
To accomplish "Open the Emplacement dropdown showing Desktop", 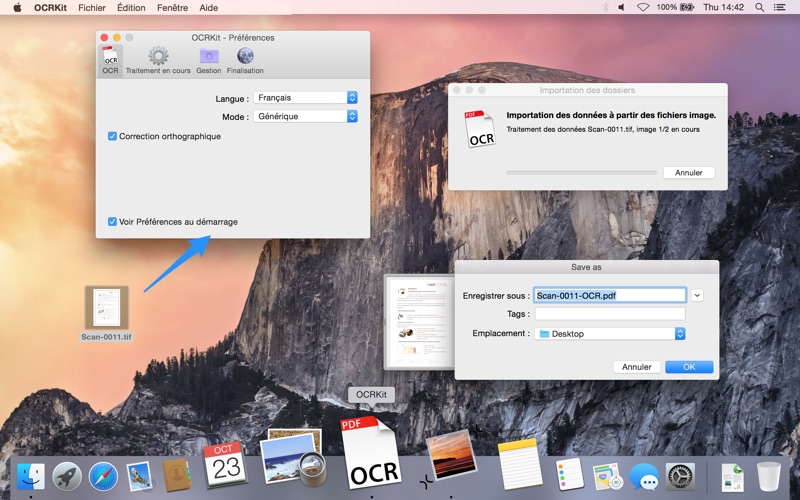I will (610, 334).
